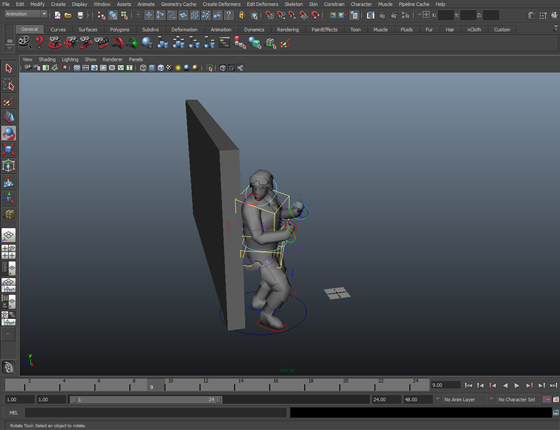Toggle textured display checker icon
This screenshot has height=430, width=560.
click(x=169, y=68)
